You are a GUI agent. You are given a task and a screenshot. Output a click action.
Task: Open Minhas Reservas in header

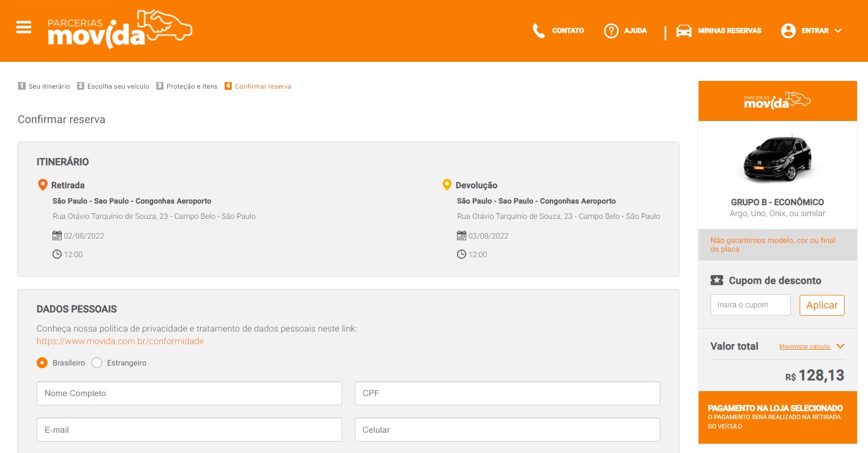tap(730, 31)
